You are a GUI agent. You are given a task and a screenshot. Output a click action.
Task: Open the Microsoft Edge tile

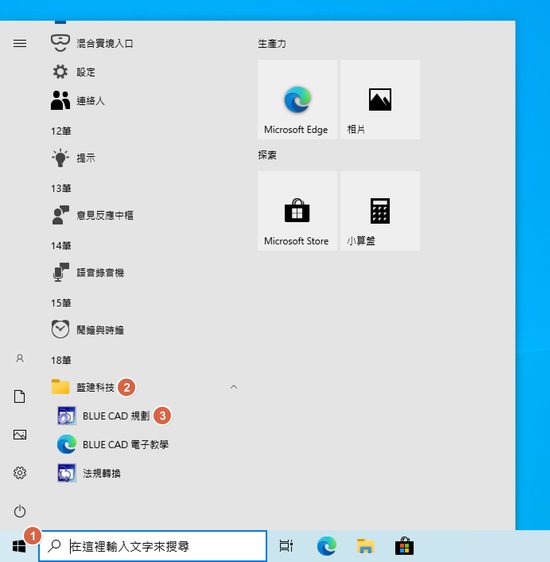[297, 99]
